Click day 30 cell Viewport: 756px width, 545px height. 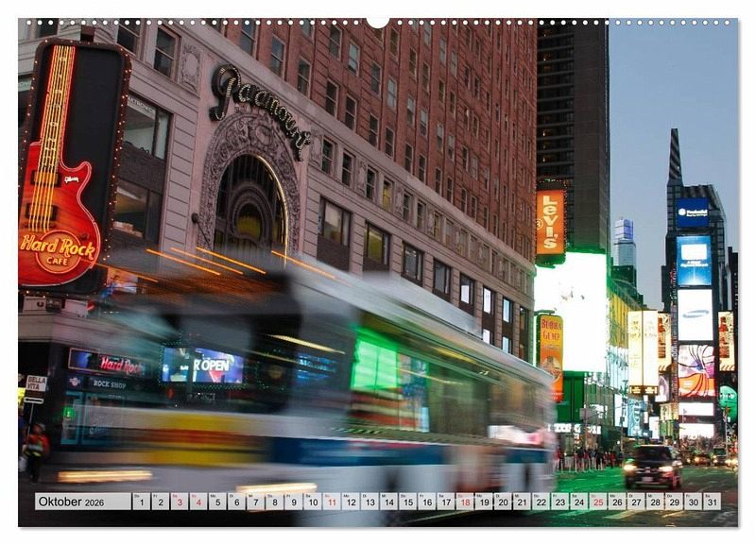(694, 502)
